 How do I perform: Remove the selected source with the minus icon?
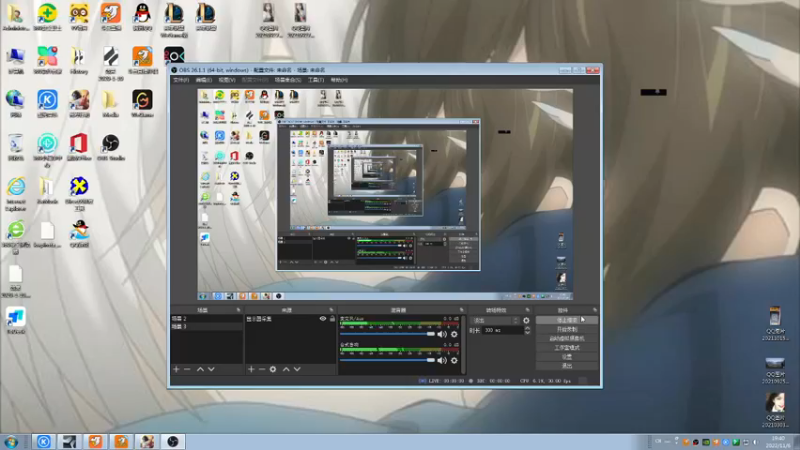pyautogui.click(x=262, y=369)
